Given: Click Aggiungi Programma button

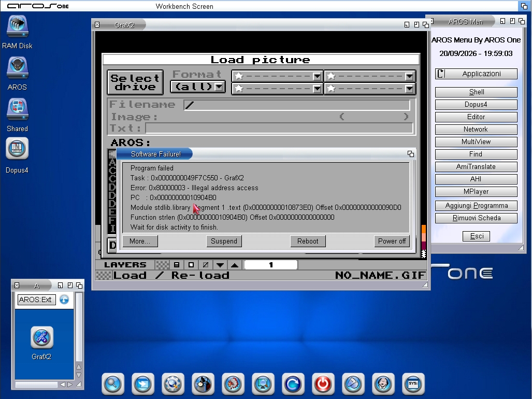Looking at the screenshot, I should (x=477, y=206).
